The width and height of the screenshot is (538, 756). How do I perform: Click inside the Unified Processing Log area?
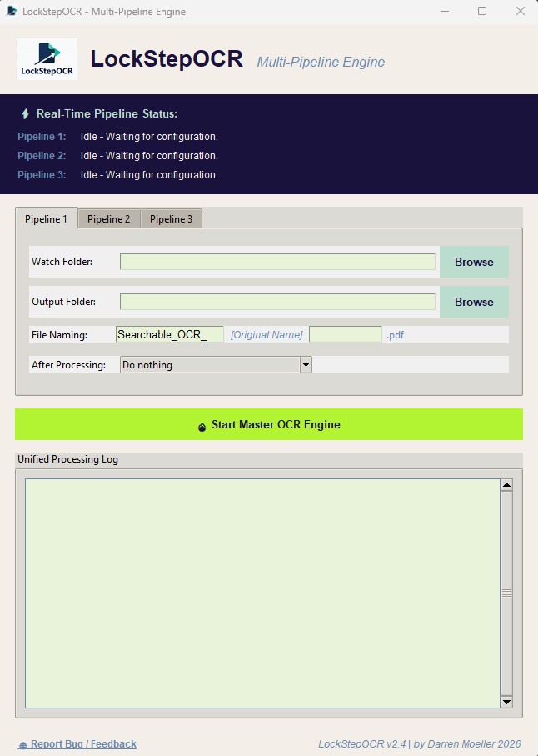(x=263, y=593)
